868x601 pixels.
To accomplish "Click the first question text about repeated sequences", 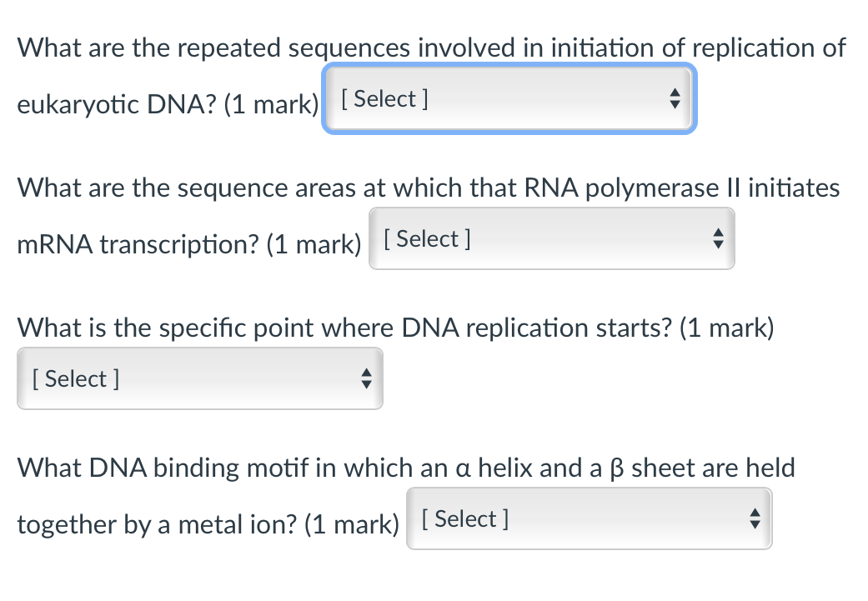I will click(x=334, y=48).
